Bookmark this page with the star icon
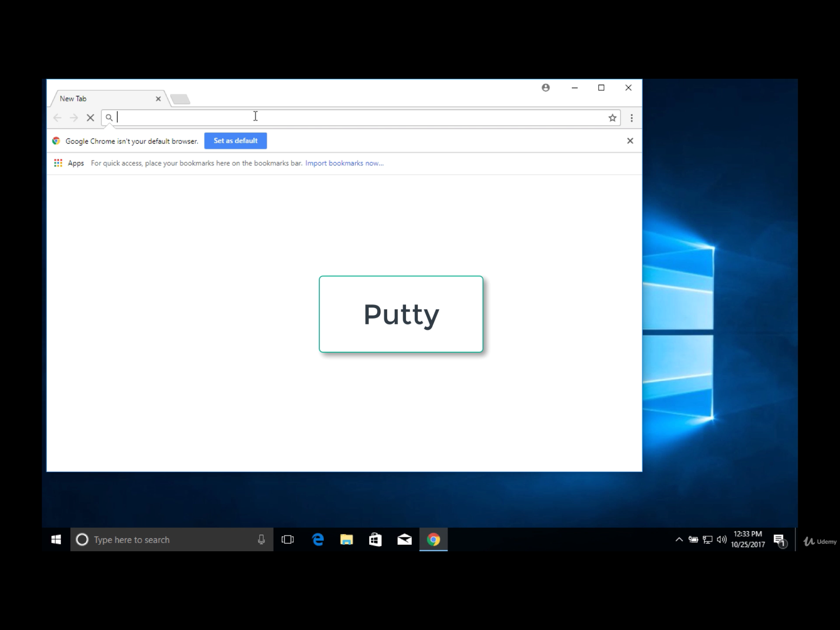Image resolution: width=840 pixels, height=630 pixels. coord(612,118)
